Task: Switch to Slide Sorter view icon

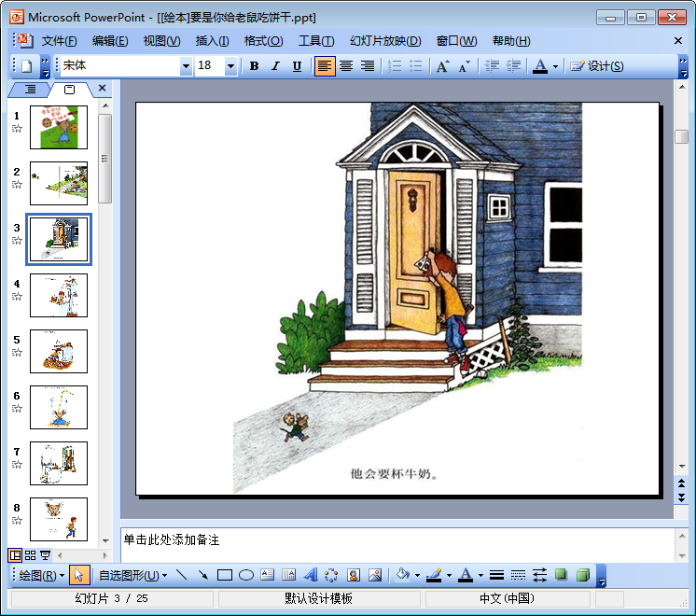Action: click(x=30, y=555)
